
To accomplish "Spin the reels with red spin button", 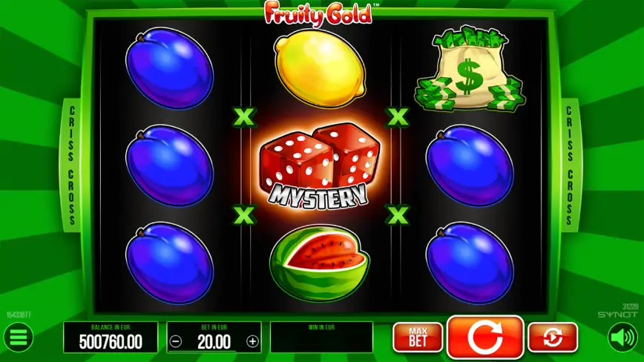I will pos(485,337).
